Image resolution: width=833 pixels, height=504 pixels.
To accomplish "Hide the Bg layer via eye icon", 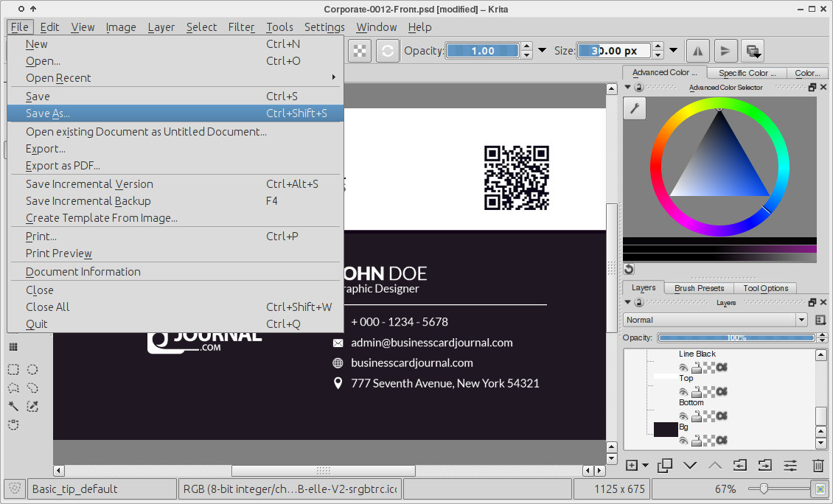I will point(683,441).
